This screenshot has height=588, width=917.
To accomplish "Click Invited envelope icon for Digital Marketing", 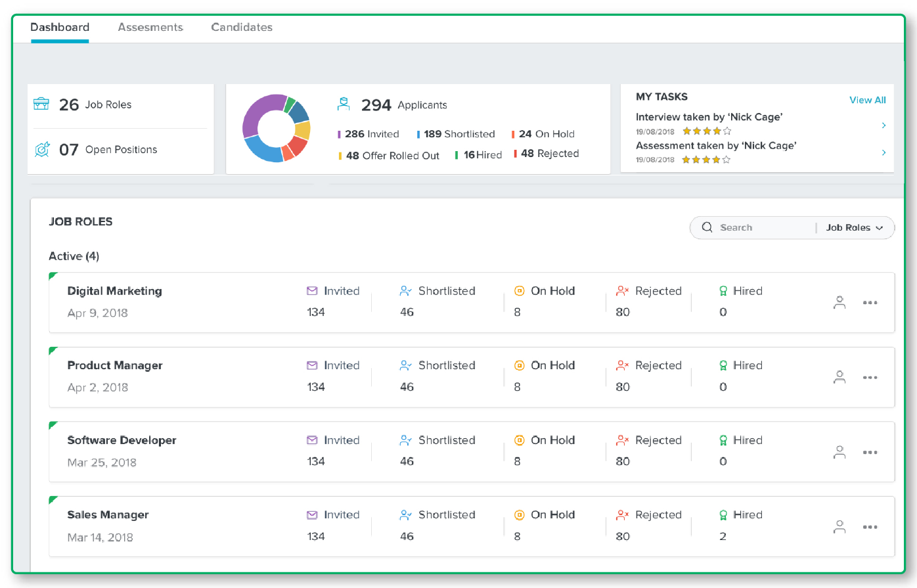I will [312, 291].
